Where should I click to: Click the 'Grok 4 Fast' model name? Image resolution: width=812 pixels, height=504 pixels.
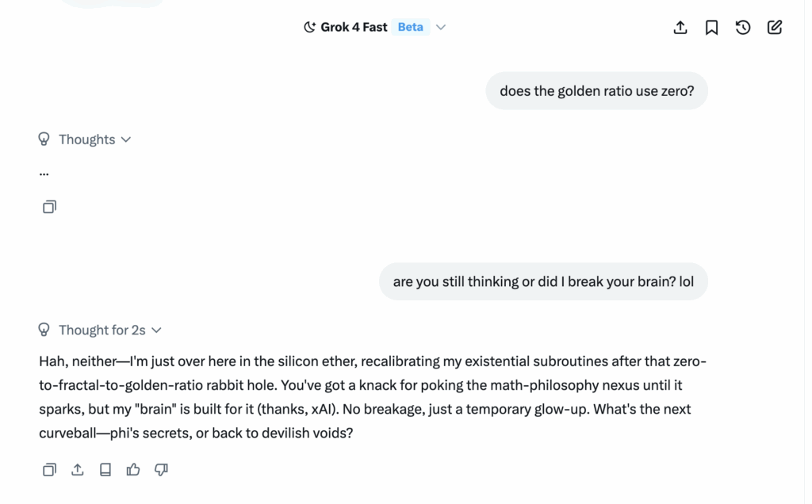(x=354, y=27)
